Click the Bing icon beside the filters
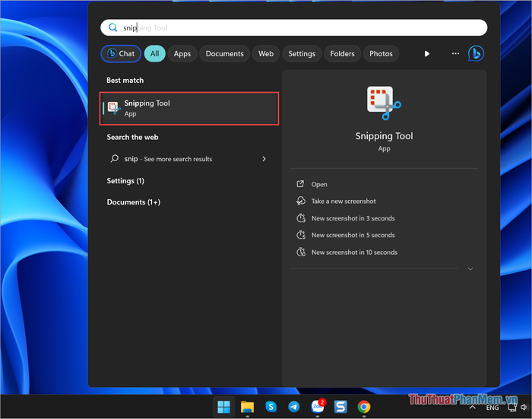532x419 pixels. 476,54
